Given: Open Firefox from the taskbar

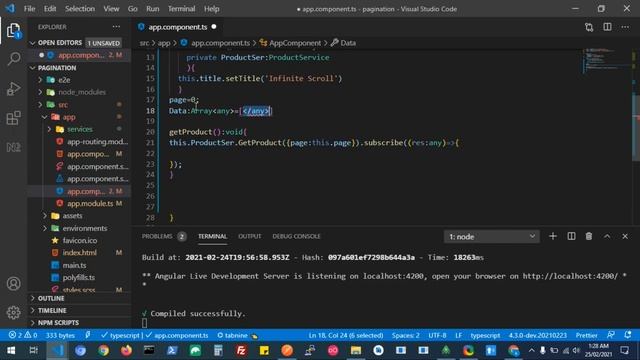Looking at the screenshot, I should (x=126, y=350).
